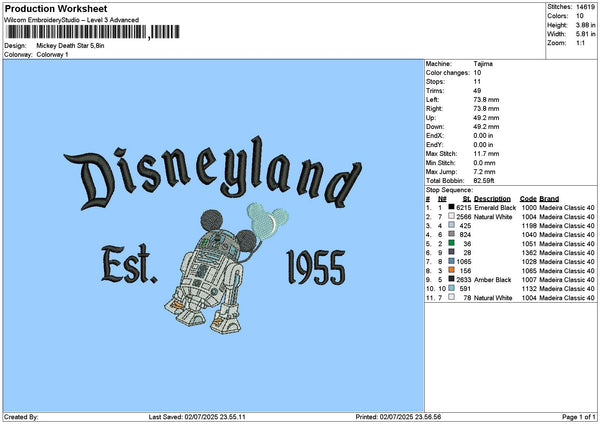This screenshot has width=600, height=424.
Task: Select the Left value '73.8 mm'
Action: [x=486, y=99]
